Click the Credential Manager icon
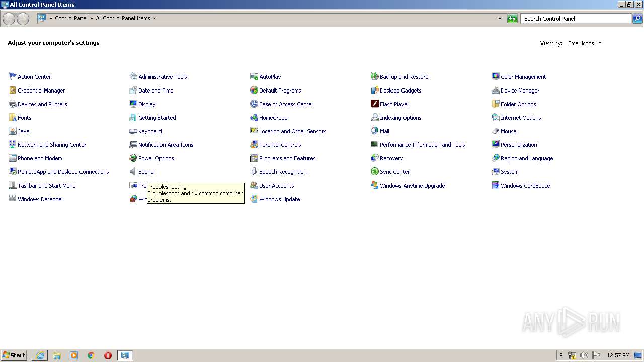 tap(13, 90)
